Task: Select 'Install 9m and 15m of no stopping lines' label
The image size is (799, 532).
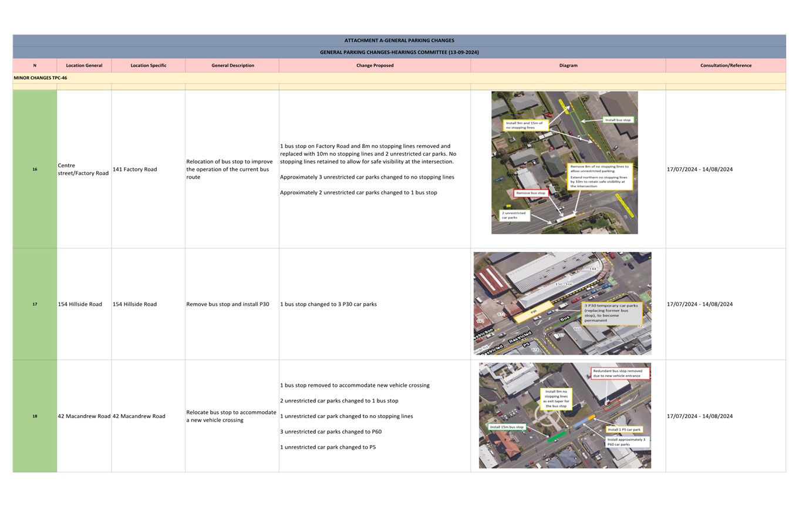Action: [x=525, y=125]
